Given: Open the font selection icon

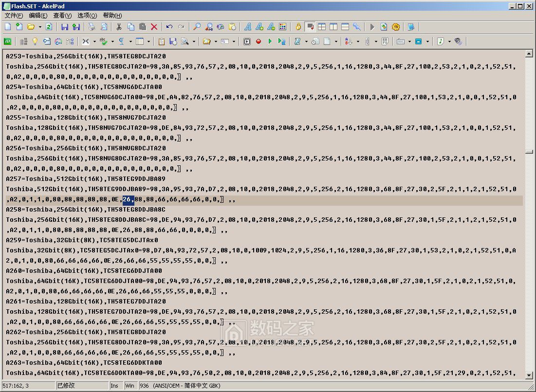Looking at the screenshot, I should click(248, 27).
